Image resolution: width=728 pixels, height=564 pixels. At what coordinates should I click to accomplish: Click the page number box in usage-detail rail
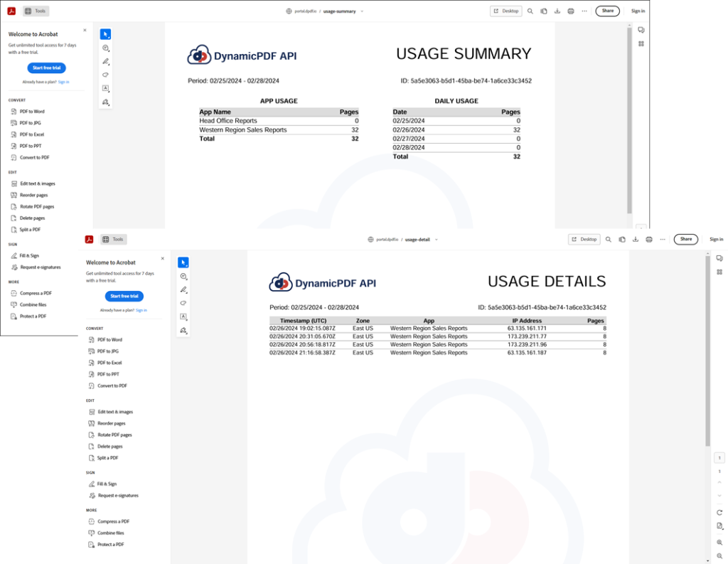pos(719,457)
